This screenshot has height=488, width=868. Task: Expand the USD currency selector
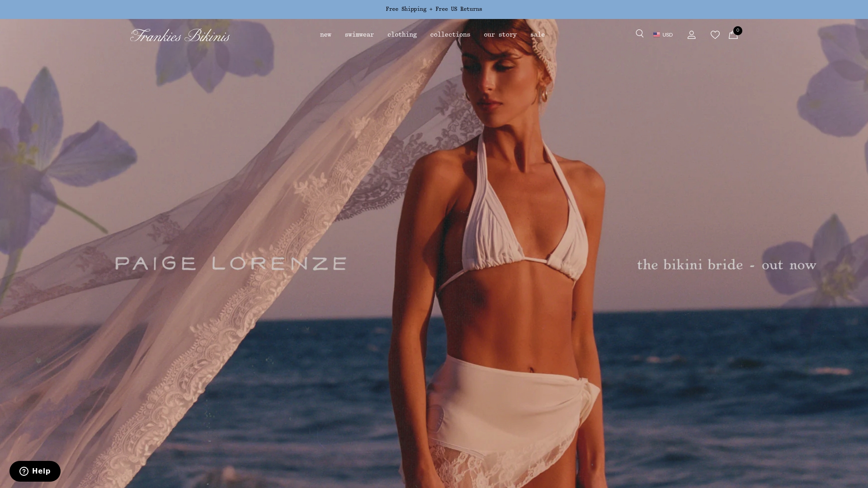click(663, 35)
